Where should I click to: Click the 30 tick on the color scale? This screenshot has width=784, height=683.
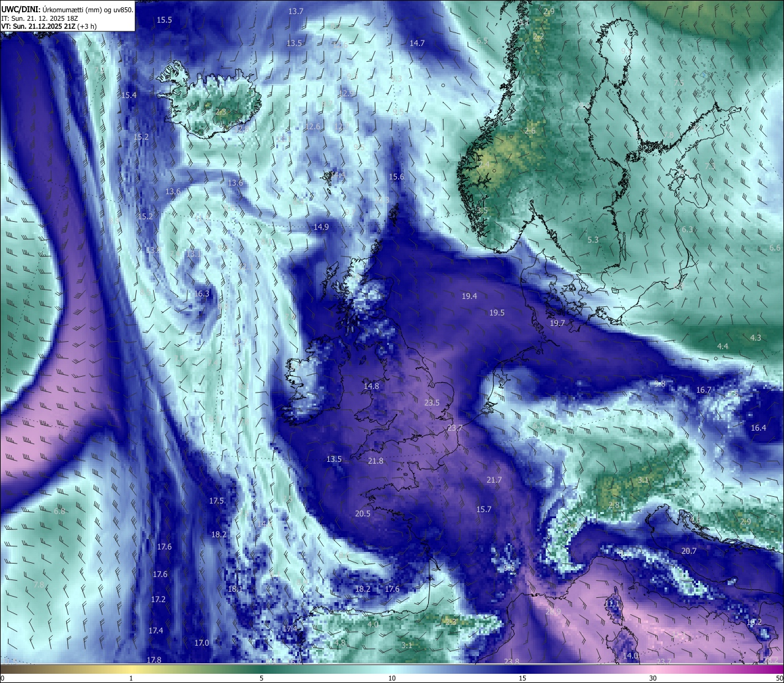653,678
